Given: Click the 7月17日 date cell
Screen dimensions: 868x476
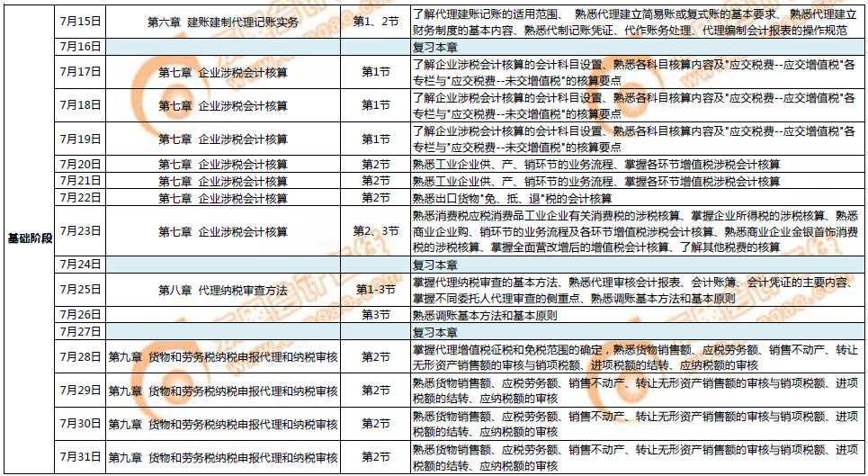Looking at the screenshot, I should tap(79, 71).
